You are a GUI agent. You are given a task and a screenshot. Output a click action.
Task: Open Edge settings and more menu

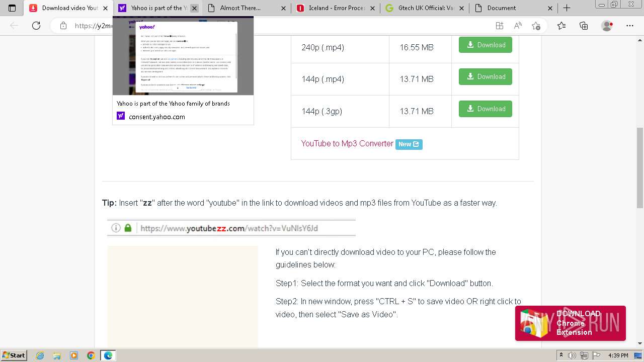tap(630, 26)
